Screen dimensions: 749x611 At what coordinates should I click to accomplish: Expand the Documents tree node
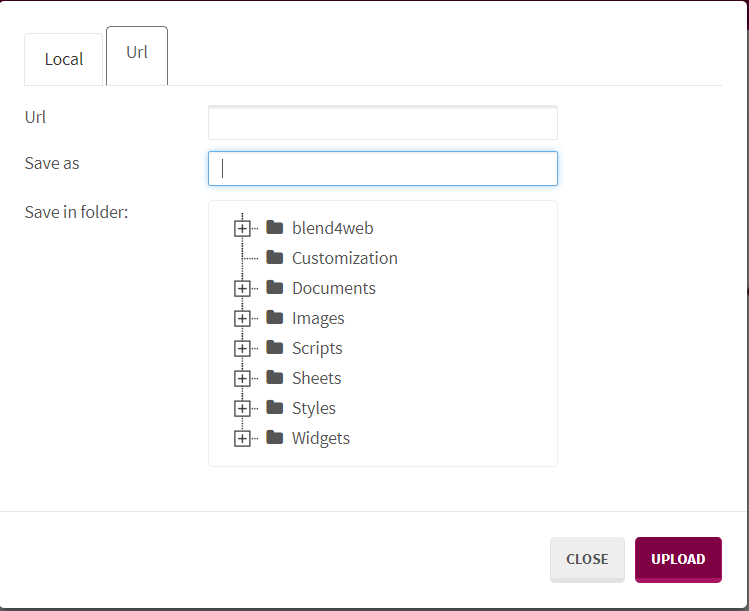click(x=241, y=288)
